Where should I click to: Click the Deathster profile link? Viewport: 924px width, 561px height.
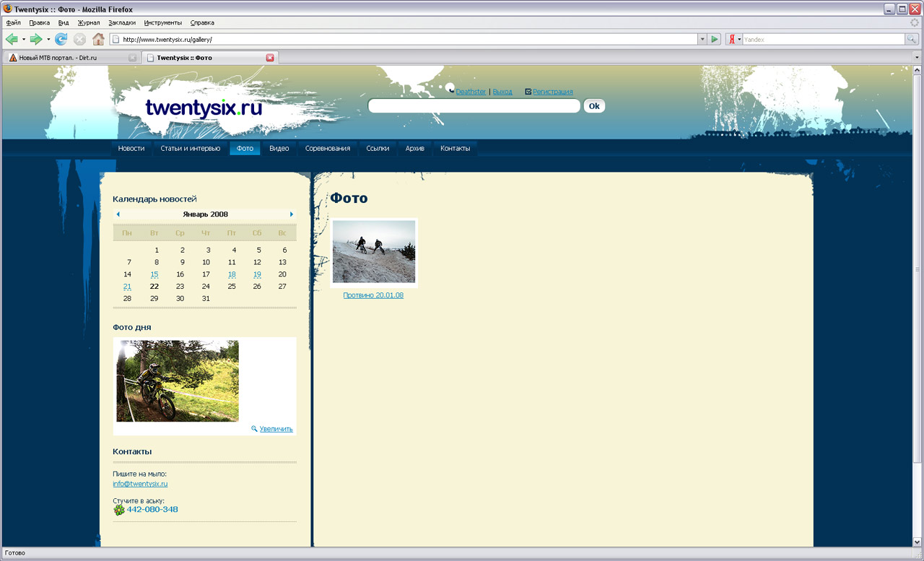click(x=471, y=92)
